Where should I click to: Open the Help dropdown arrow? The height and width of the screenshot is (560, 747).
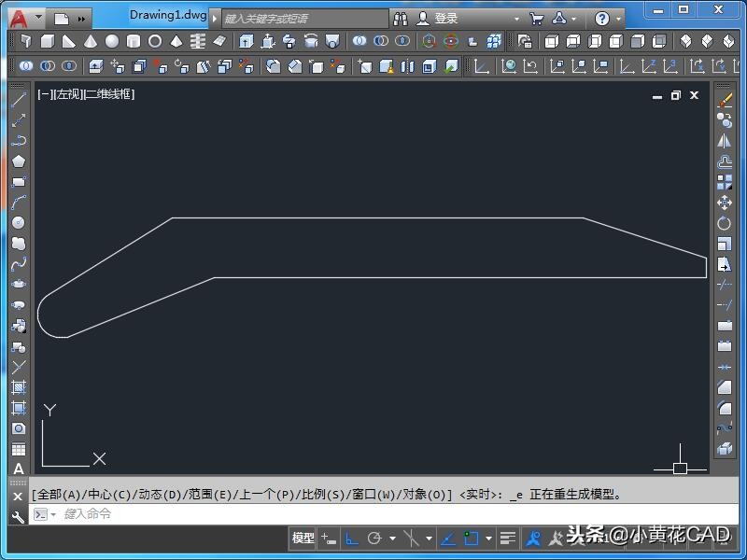618,19
